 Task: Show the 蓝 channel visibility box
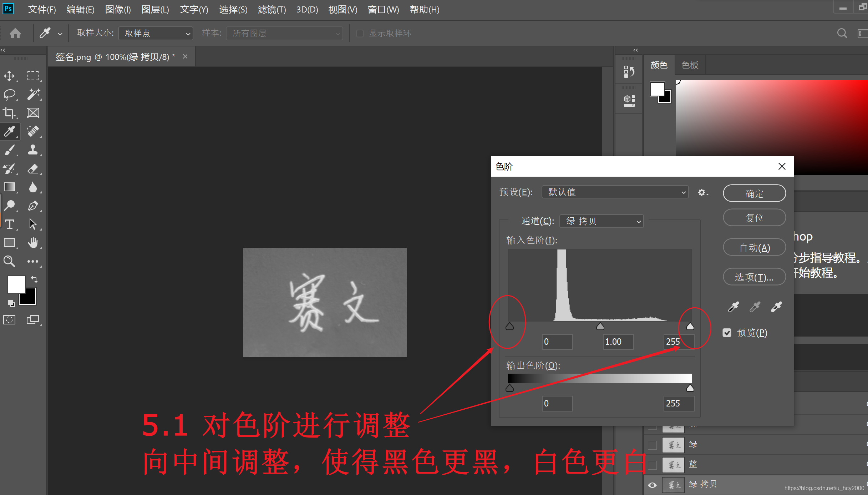pos(652,465)
